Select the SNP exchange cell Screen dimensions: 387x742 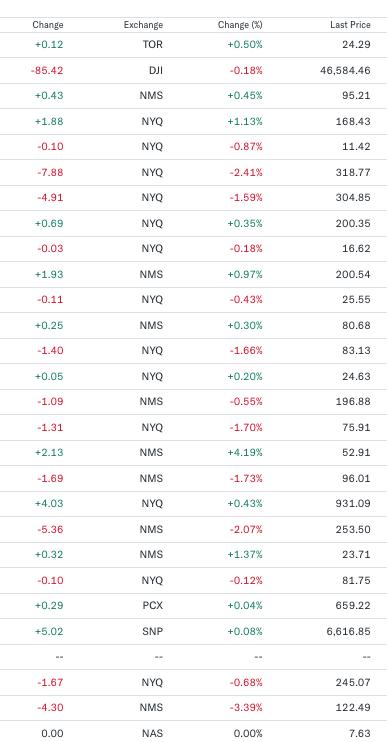click(152, 631)
